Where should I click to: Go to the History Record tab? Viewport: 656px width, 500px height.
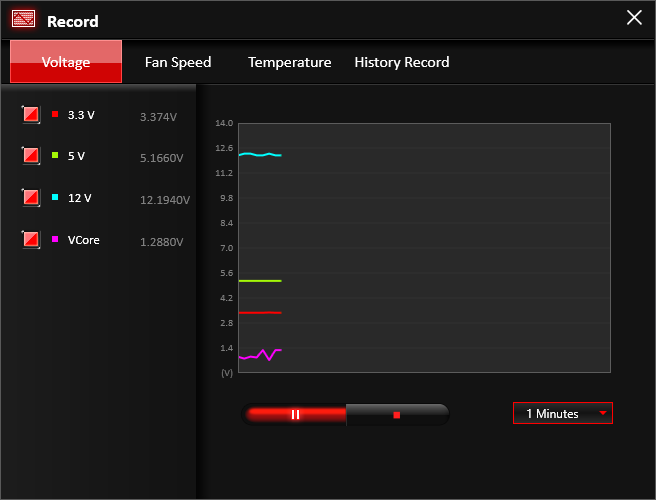click(x=401, y=62)
